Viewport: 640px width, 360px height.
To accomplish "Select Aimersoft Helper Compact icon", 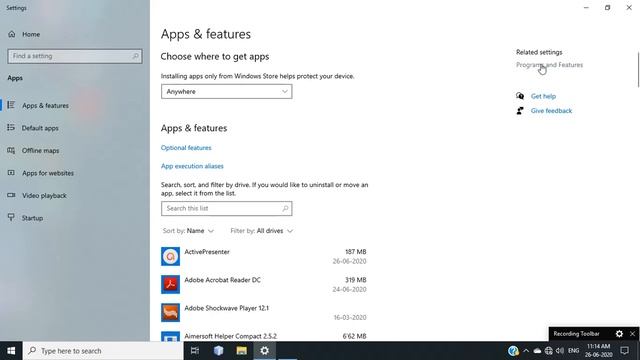I will (170, 336).
